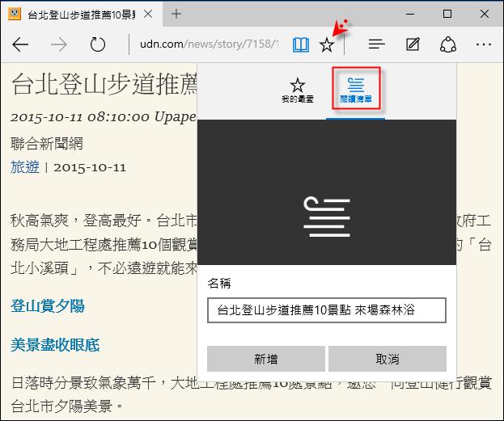Click the udn.com address bar URL
This screenshot has height=421, width=504.
point(209,44)
